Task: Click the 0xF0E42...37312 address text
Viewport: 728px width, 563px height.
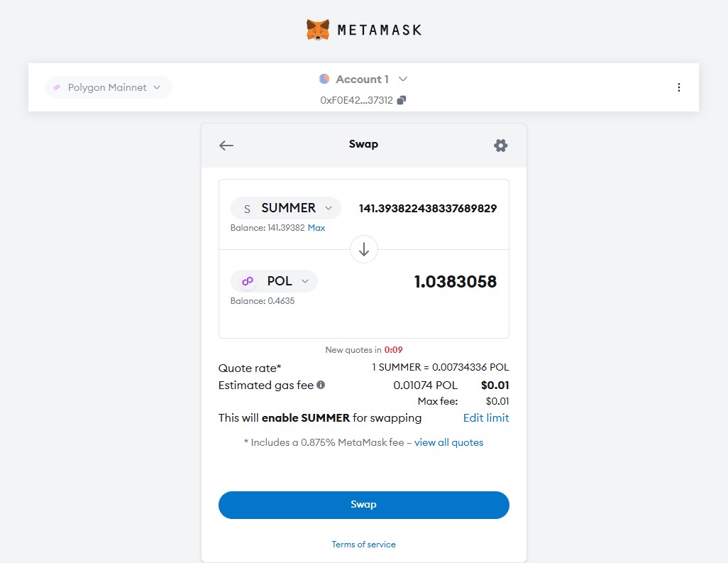Action: pyautogui.click(x=356, y=100)
